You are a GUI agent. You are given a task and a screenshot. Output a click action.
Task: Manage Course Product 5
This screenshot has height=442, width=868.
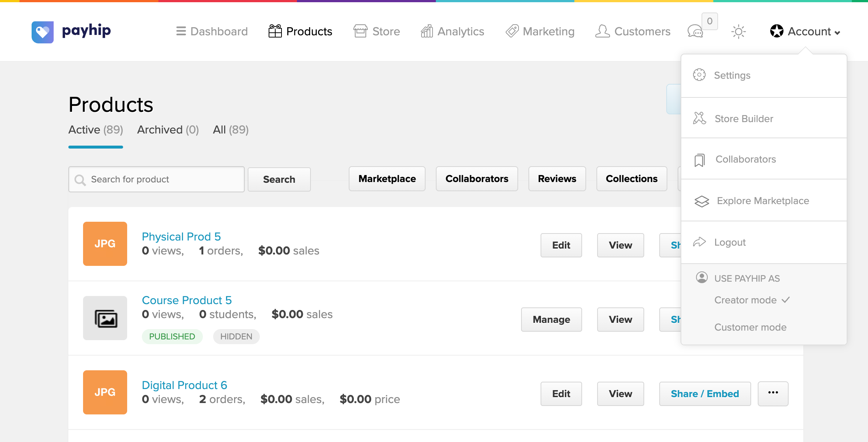click(x=552, y=320)
